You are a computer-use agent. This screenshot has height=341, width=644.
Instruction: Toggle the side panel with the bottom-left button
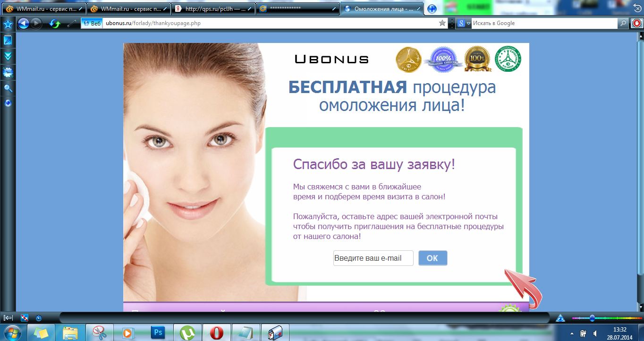[x=8, y=318]
